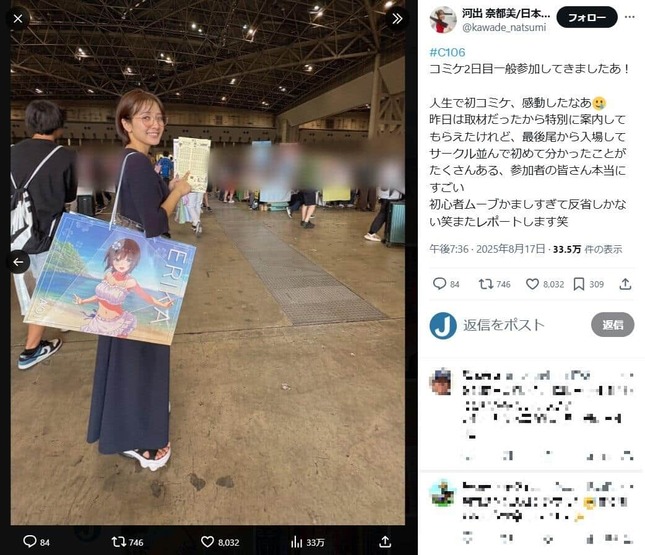The image size is (645, 555).
Task: Close the photo viewer with X icon
Action: 18,19
